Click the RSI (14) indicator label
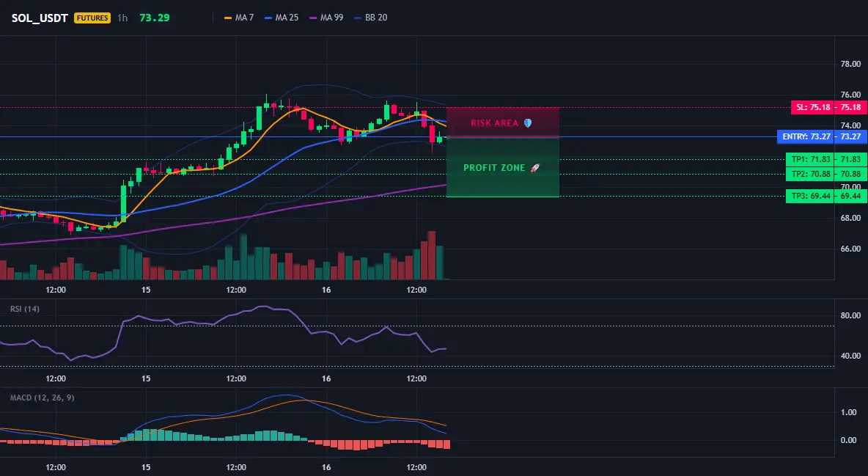Viewport: 868px width, 476px height. tap(25, 309)
